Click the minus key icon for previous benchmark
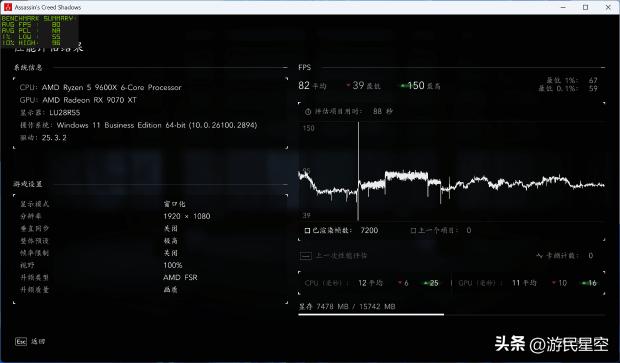 point(306,256)
